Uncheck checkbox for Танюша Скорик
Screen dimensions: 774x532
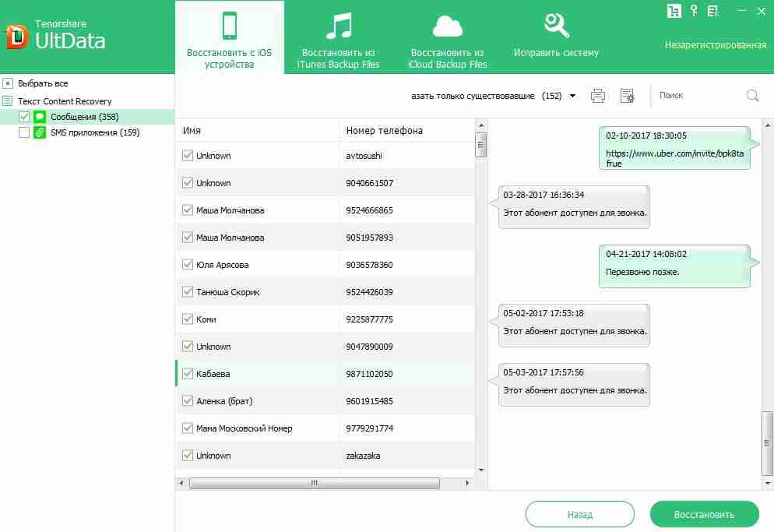click(188, 292)
